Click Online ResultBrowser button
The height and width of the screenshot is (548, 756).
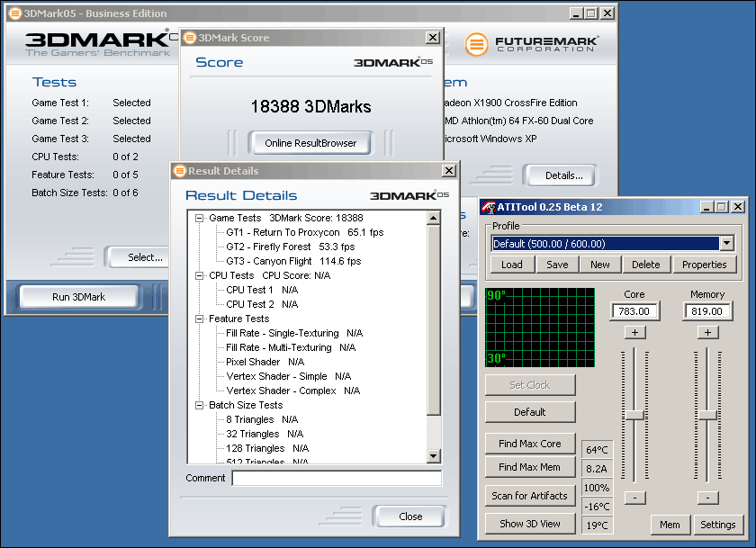point(310,143)
